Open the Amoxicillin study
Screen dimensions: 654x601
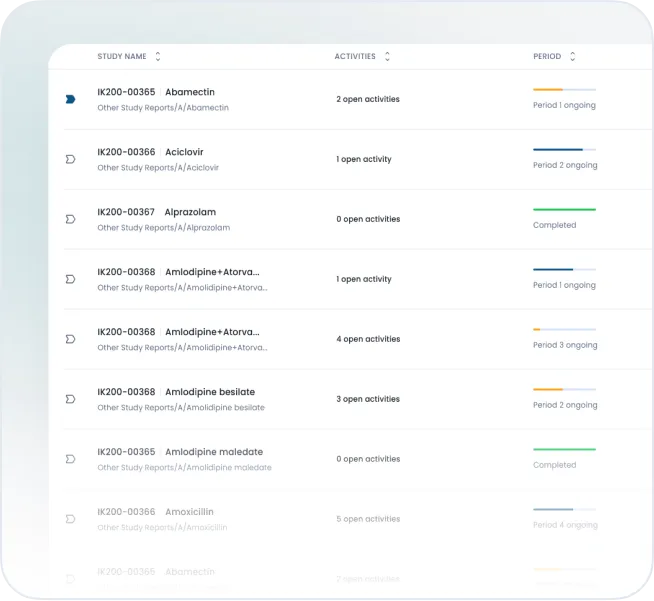[x=155, y=512]
